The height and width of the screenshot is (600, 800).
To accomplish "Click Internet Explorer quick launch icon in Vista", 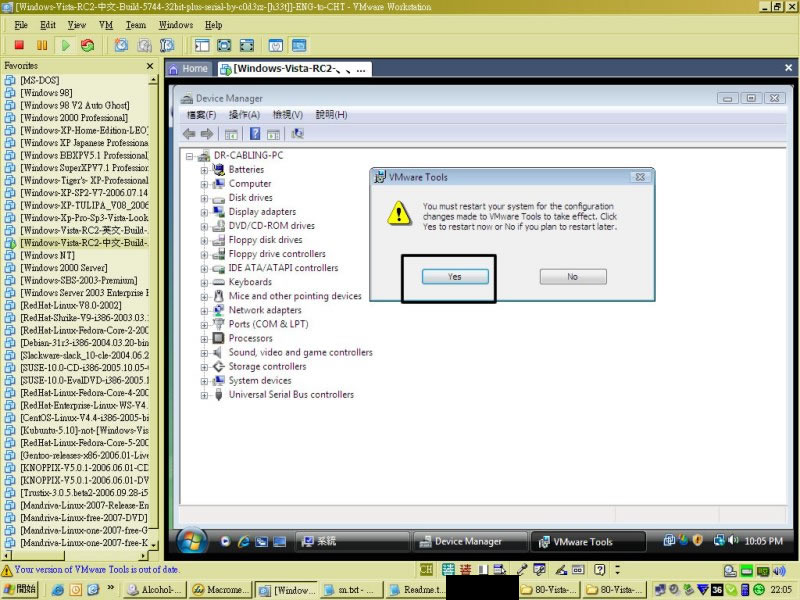I will coord(243,541).
